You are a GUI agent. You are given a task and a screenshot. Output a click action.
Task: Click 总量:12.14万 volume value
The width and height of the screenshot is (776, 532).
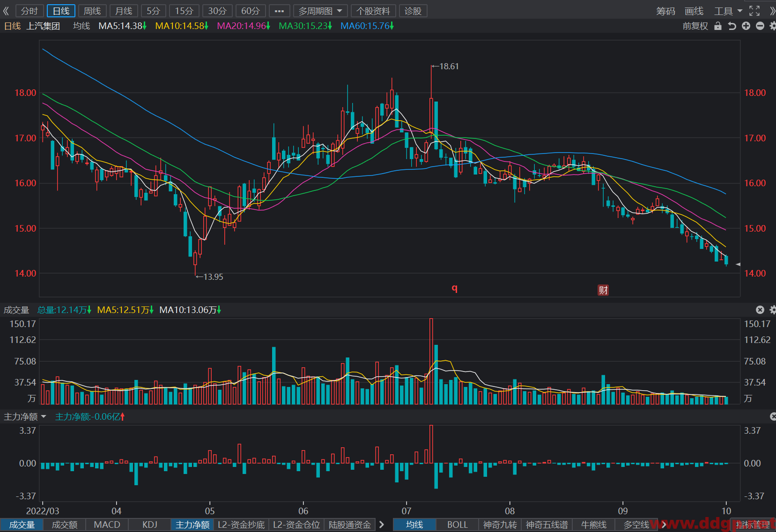coord(64,310)
